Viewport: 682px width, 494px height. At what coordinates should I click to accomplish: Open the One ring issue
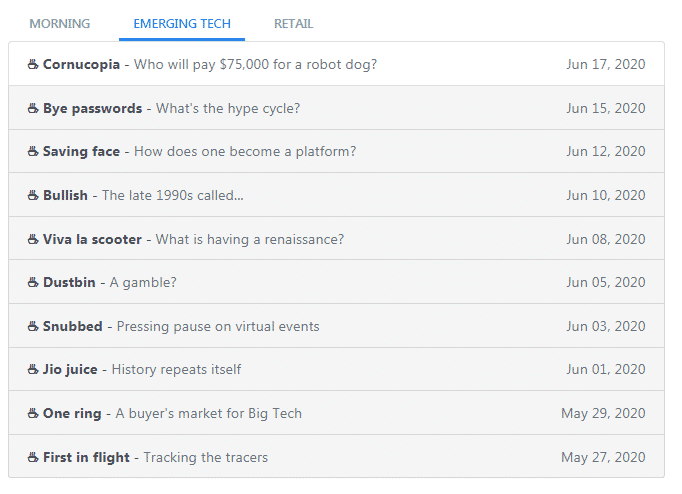pos(336,413)
